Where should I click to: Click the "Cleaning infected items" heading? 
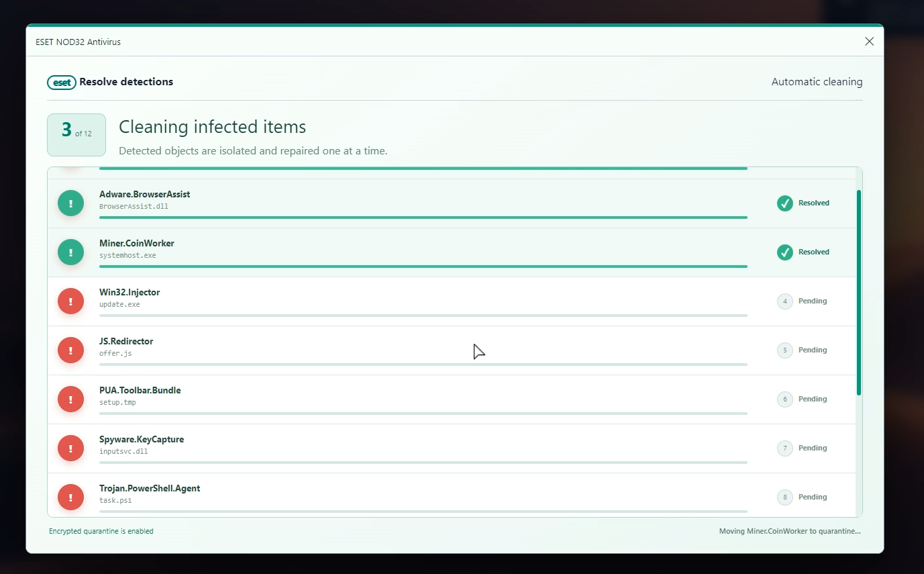212,127
